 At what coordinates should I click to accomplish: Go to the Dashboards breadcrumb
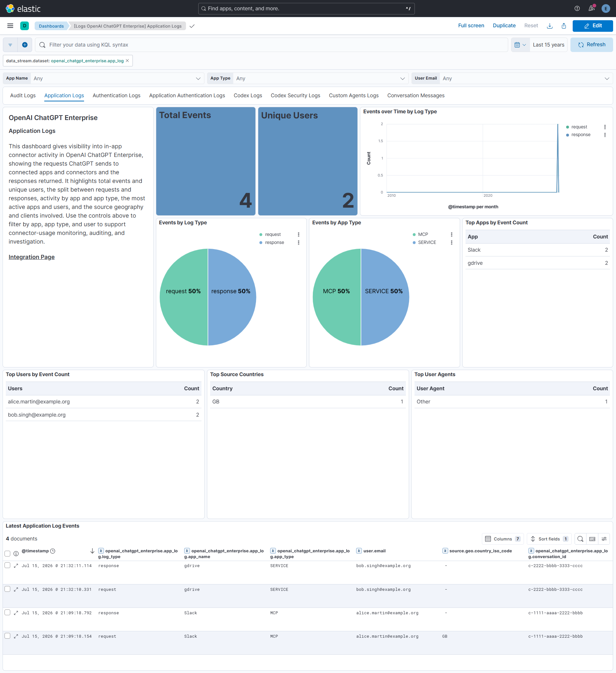coord(51,26)
